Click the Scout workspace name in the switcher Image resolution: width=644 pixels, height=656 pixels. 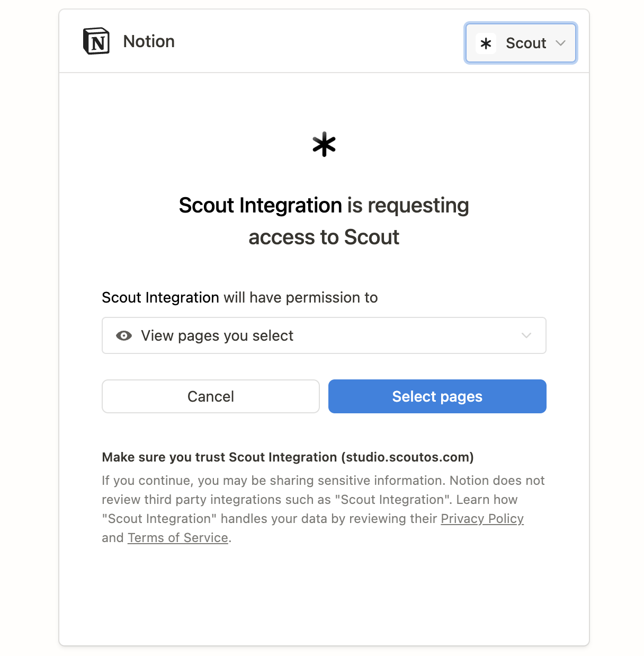click(x=525, y=43)
